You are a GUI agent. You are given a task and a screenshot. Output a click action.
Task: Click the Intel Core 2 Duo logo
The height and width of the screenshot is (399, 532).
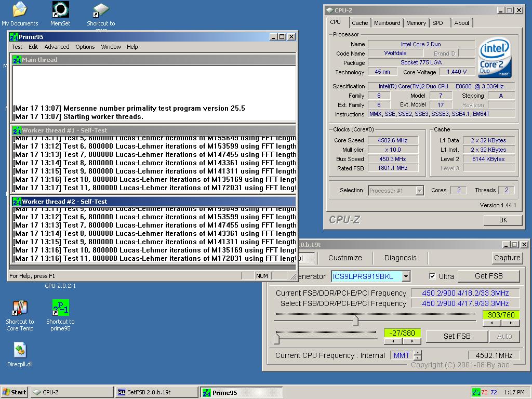point(495,58)
